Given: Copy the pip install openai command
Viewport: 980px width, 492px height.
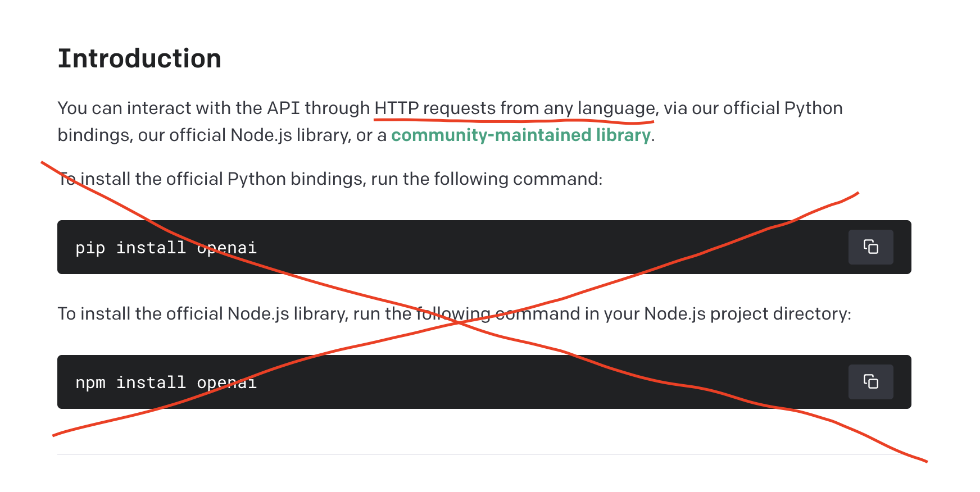Looking at the screenshot, I should pyautogui.click(x=870, y=247).
